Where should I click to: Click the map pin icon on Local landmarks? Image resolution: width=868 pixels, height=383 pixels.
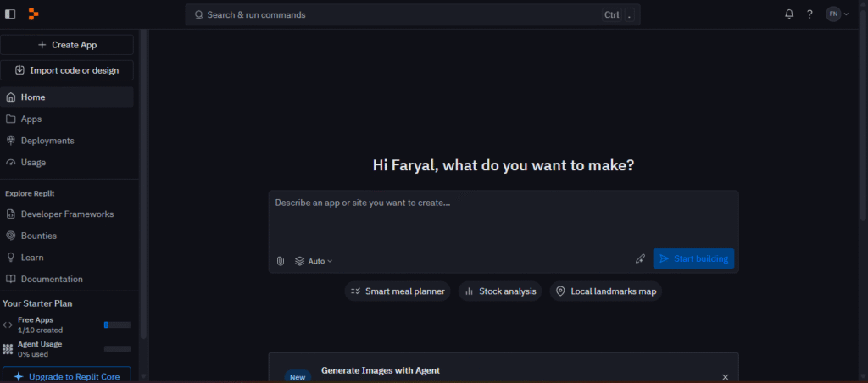point(560,291)
